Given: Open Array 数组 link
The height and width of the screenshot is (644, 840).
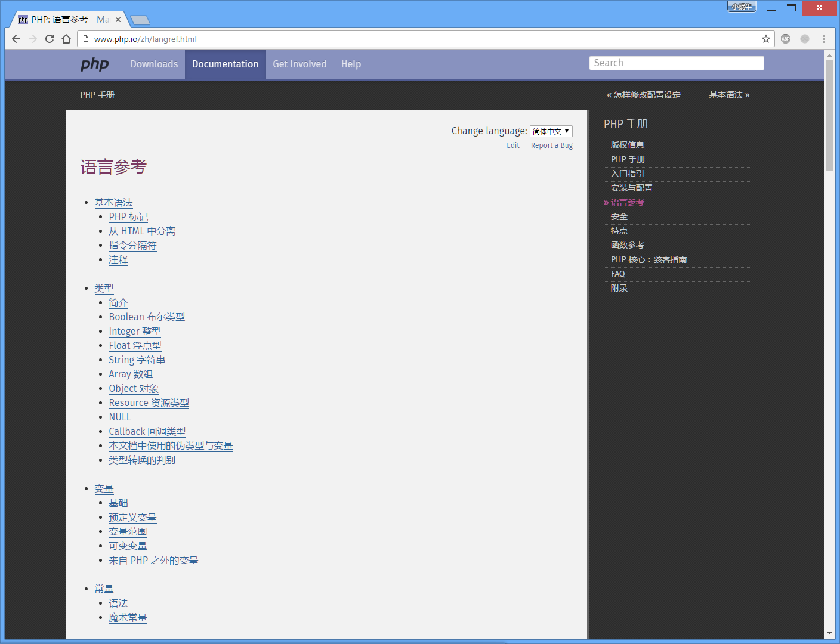Looking at the screenshot, I should tap(131, 374).
